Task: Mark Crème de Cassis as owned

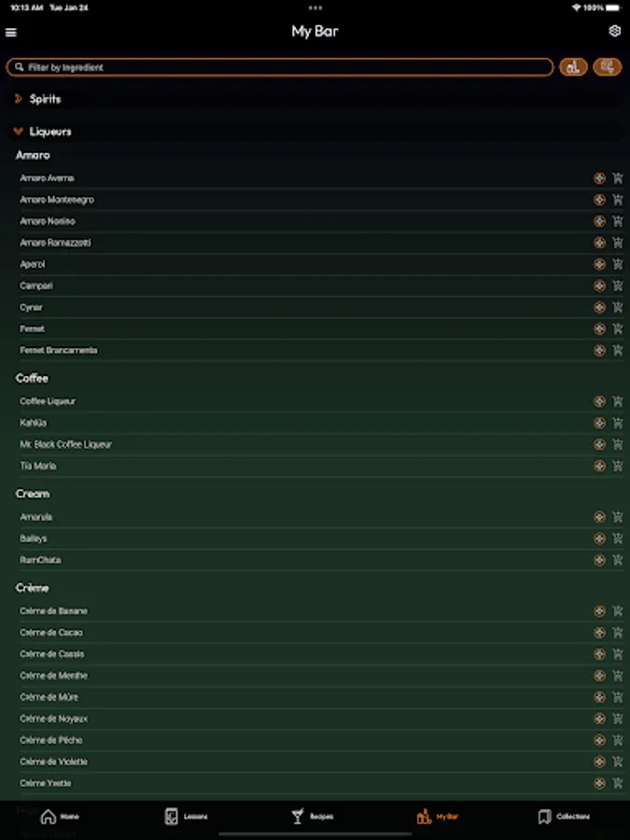Action: (x=599, y=654)
